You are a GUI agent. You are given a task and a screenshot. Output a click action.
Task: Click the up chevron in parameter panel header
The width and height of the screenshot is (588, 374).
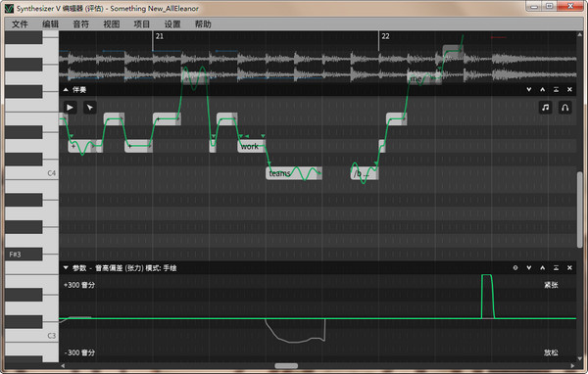(543, 268)
